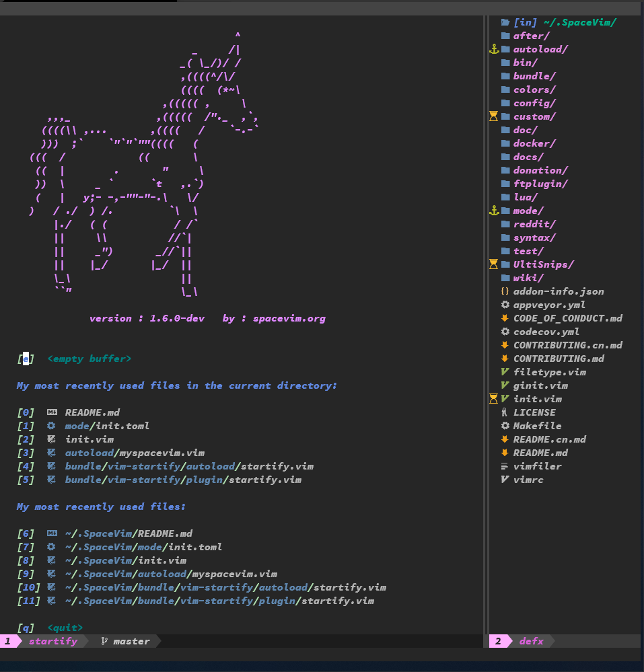Click the anchor mark next to autoload/
This screenshot has width=644, height=672.
[494, 49]
